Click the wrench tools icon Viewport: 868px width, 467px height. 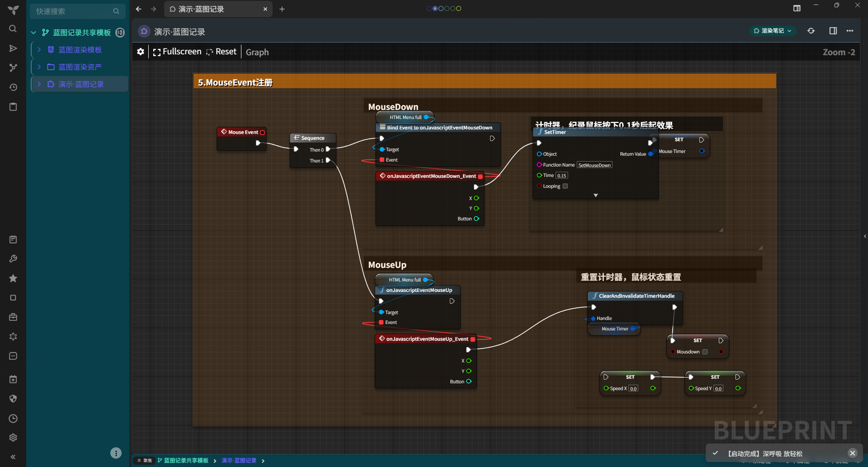[13, 259]
